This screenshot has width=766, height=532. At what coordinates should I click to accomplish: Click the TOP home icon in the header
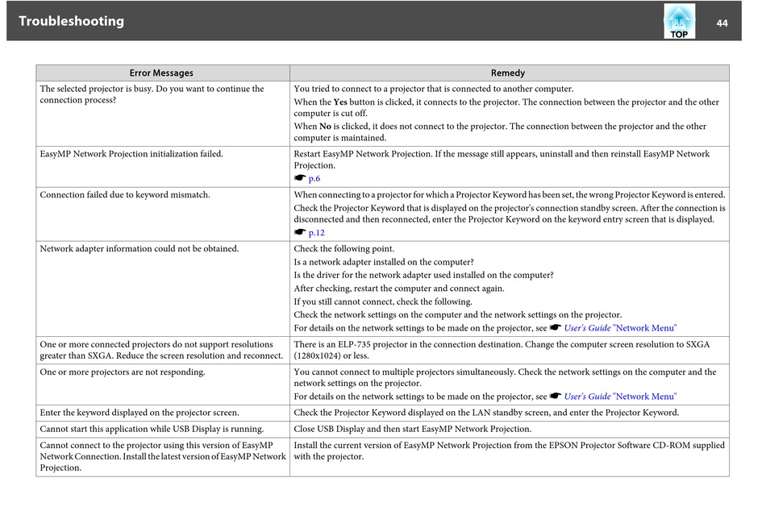coord(679,21)
